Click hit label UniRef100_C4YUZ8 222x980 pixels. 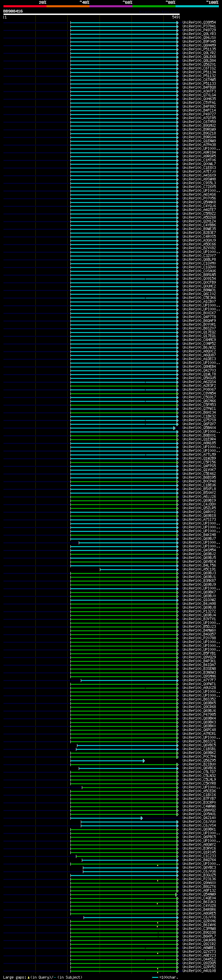coord(199,907)
